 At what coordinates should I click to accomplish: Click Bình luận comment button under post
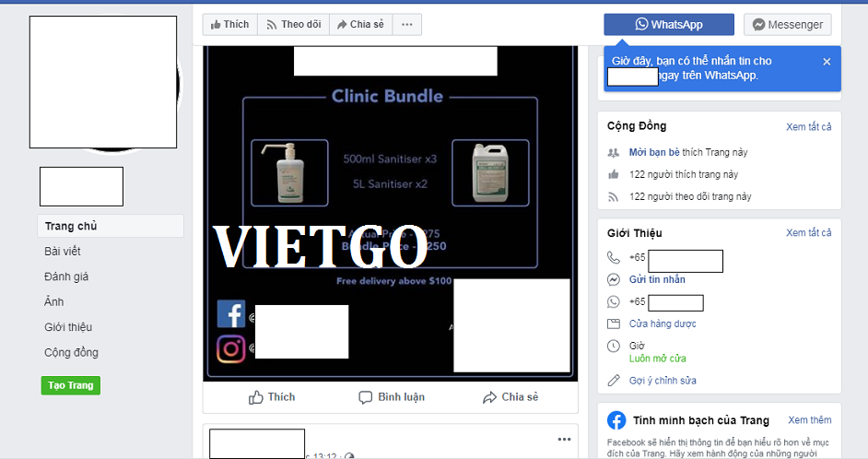tap(392, 397)
